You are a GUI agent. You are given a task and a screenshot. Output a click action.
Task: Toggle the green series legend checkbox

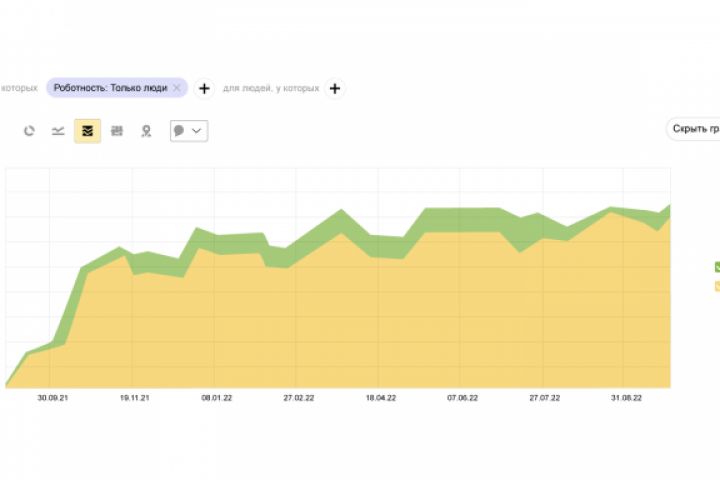[x=716, y=267]
